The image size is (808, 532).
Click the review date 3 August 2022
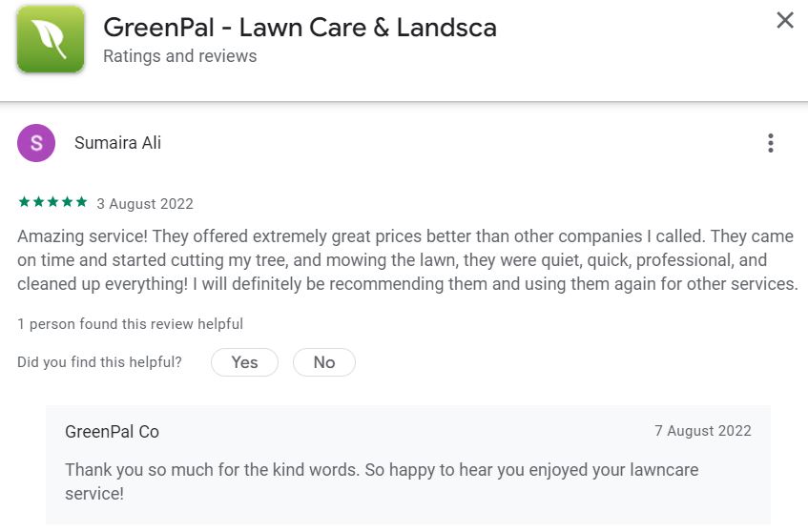point(145,203)
